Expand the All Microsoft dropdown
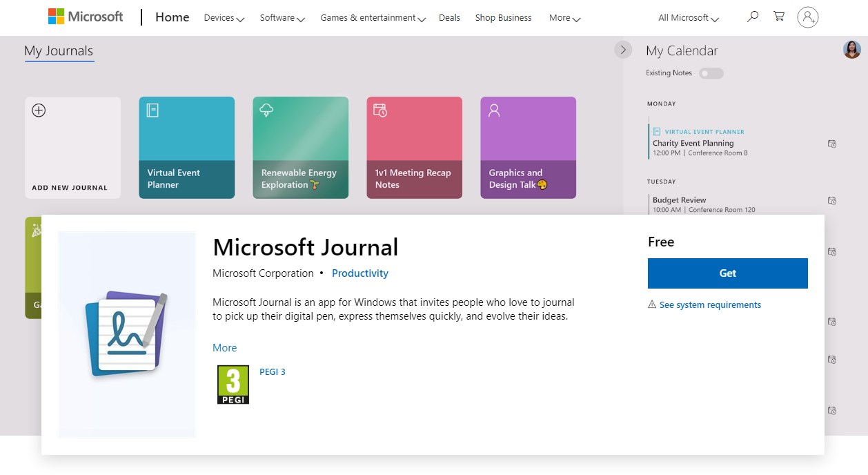The height and width of the screenshot is (475, 868). coord(689,18)
